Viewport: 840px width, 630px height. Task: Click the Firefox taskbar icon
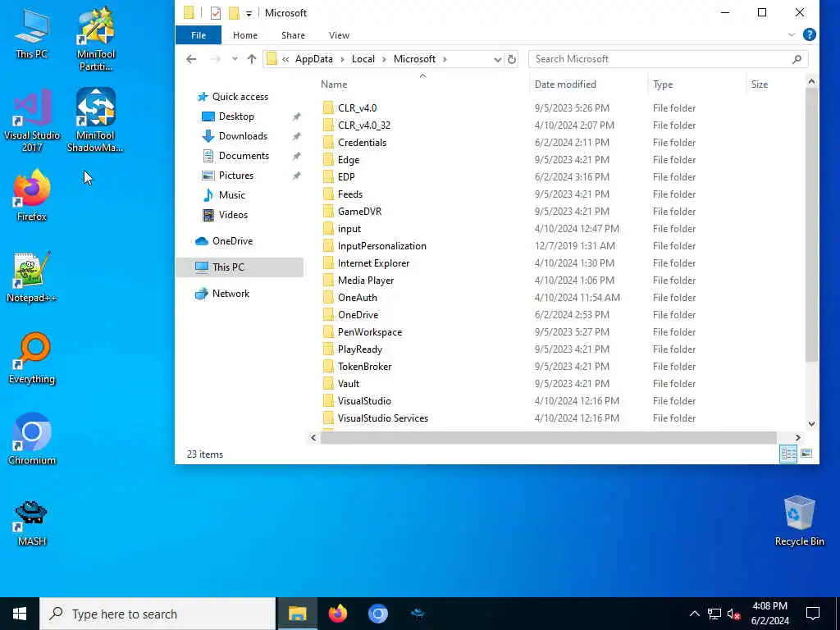tap(337, 614)
